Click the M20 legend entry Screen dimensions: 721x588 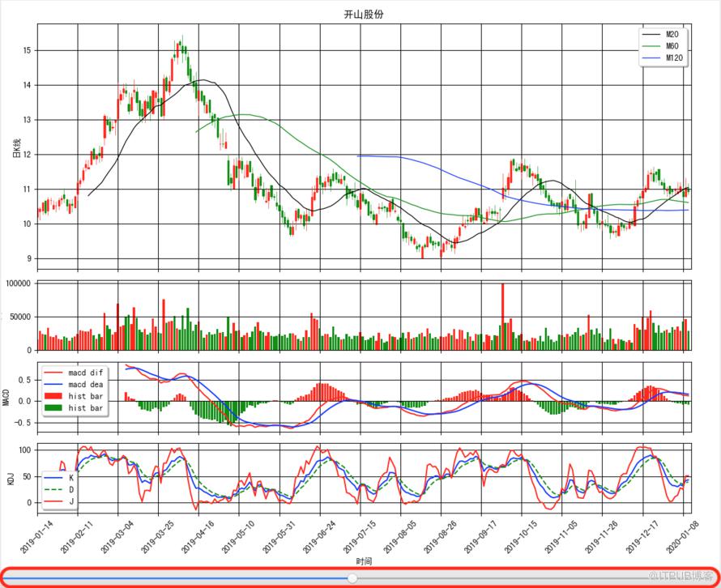663,34
